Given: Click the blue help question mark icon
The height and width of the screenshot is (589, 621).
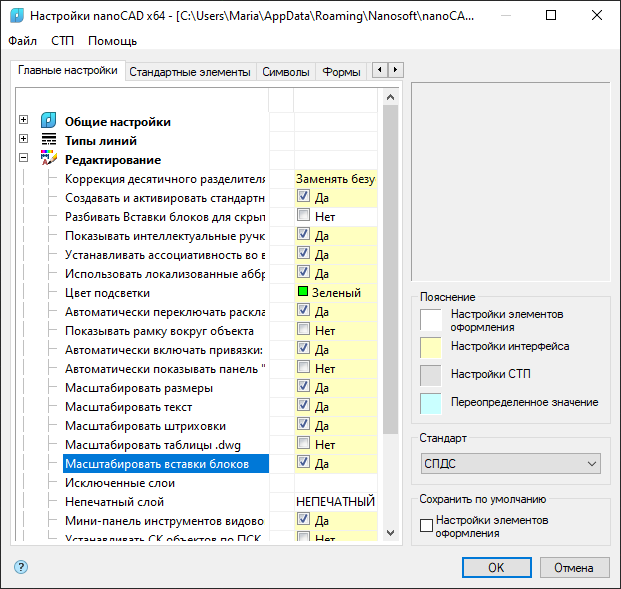Looking at the screenshot, I should (x=21, y=567).
